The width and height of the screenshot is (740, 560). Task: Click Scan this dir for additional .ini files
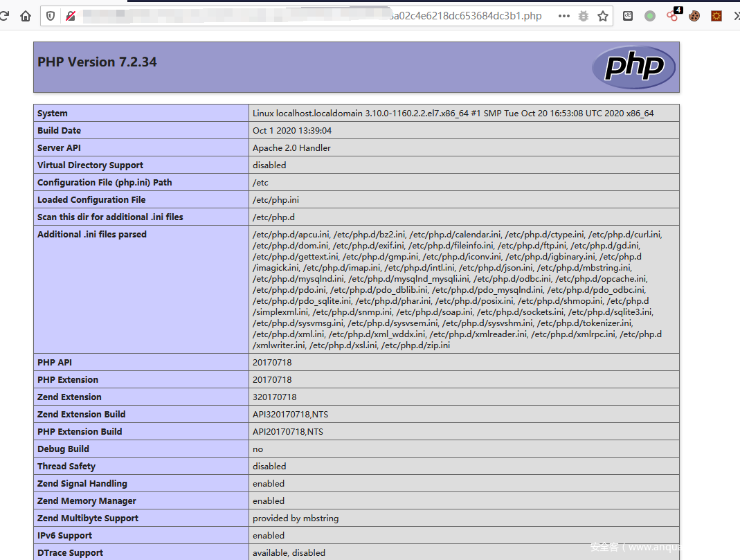110,217
